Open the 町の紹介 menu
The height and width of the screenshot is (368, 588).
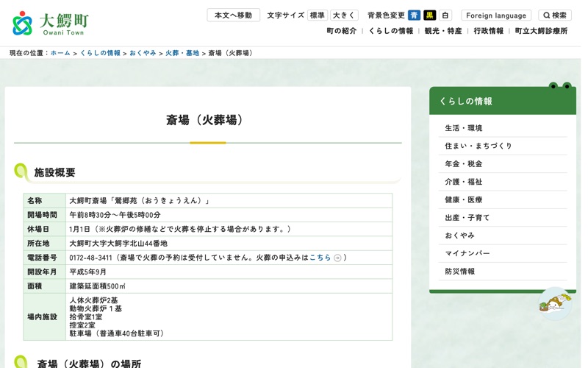(342, 31)
